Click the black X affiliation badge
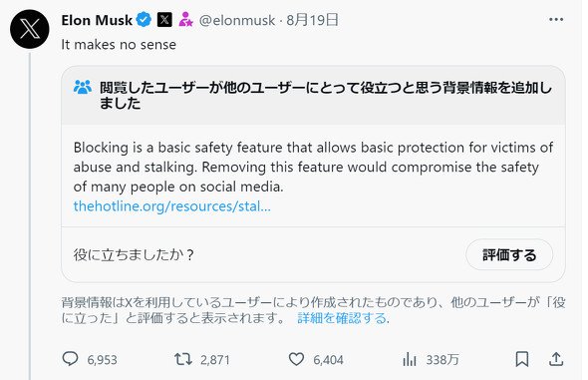The width and height of the screenshot is (588, 380). click(x=164, y=20)
